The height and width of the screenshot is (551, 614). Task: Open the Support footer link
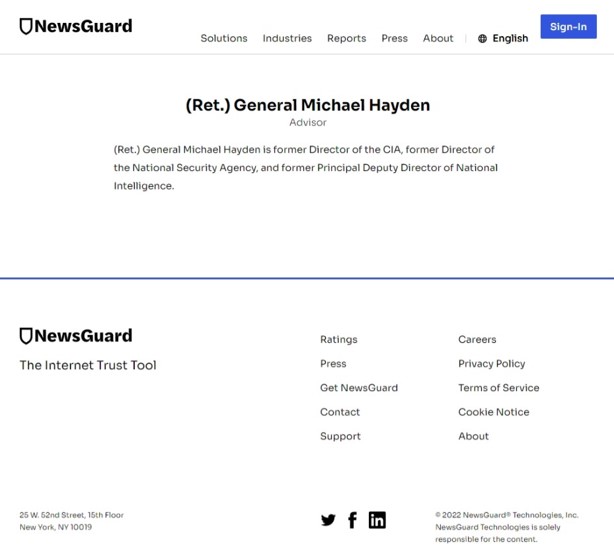point(340,436)
